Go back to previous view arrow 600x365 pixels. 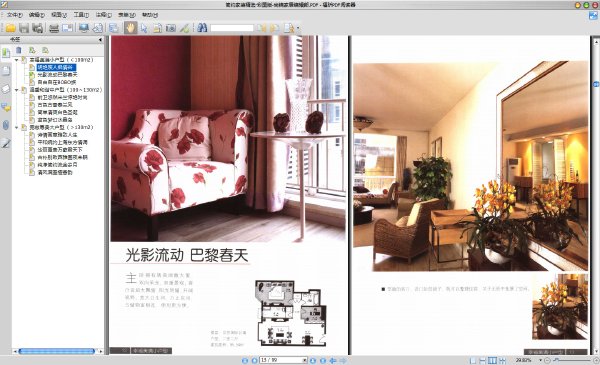(x=333, y=360)
